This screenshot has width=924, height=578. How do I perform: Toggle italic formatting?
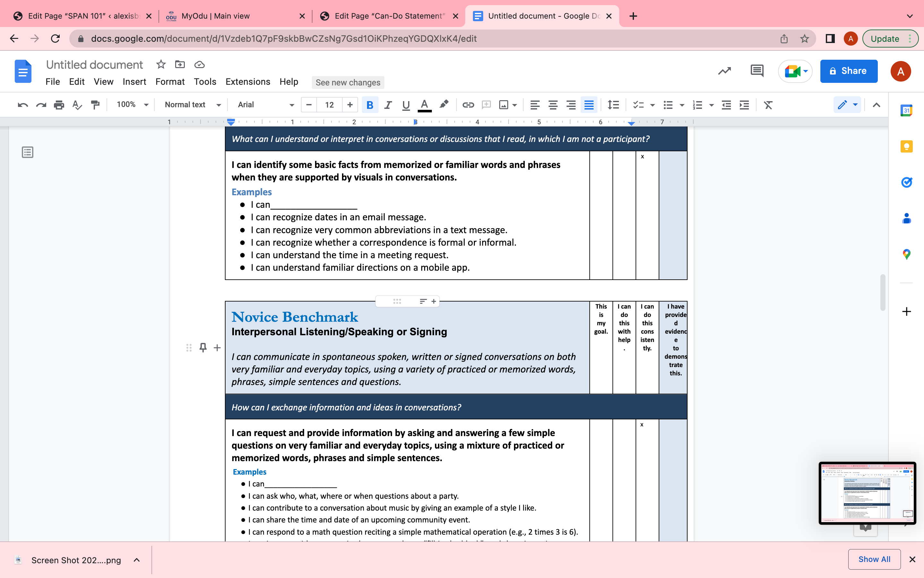tap(388, 105)
